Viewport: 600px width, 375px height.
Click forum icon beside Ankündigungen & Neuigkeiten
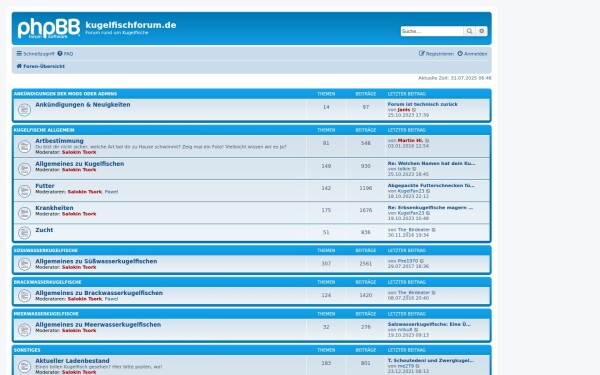[x=24, y=110]
